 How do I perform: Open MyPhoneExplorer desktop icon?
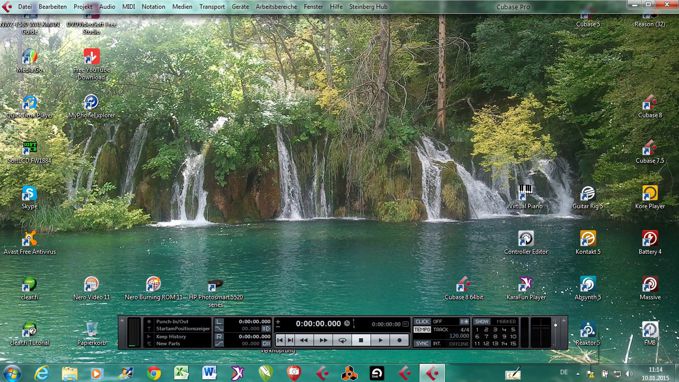pyautogui.click(x=91, y=107)
